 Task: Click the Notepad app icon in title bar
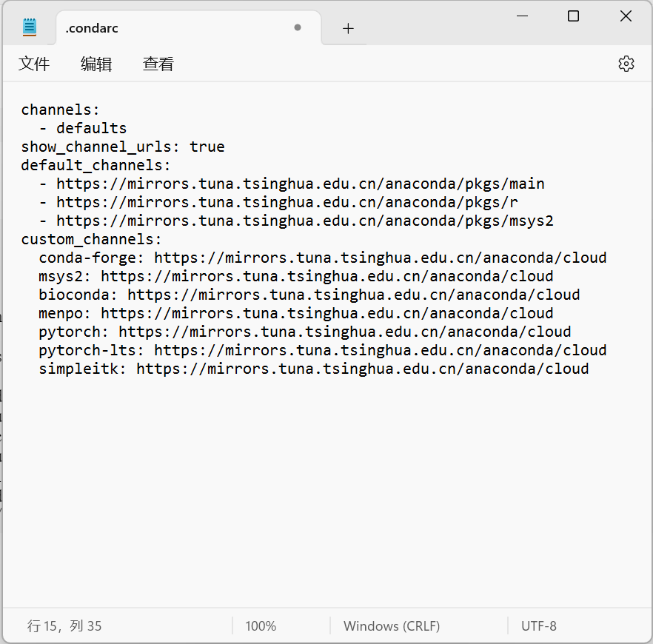pos(30,28)
